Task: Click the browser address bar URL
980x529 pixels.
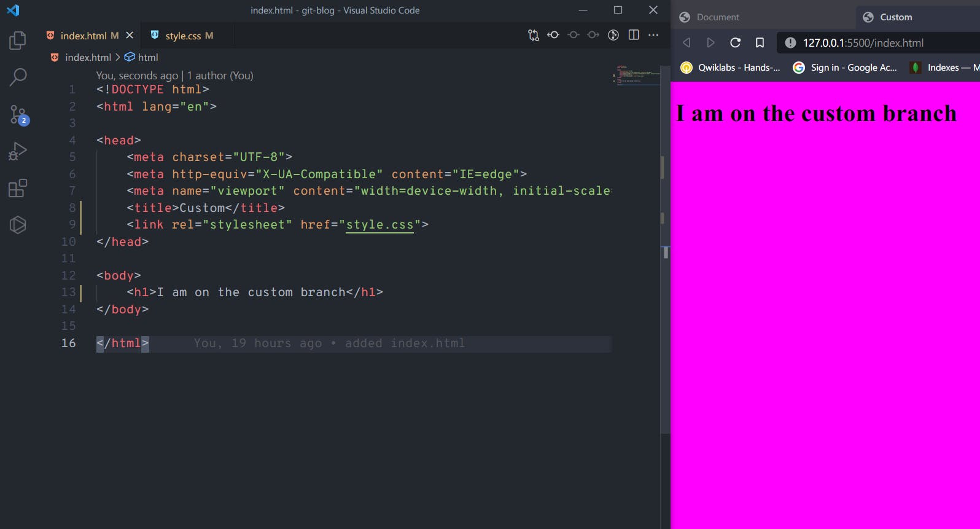Action: [863, 42]
